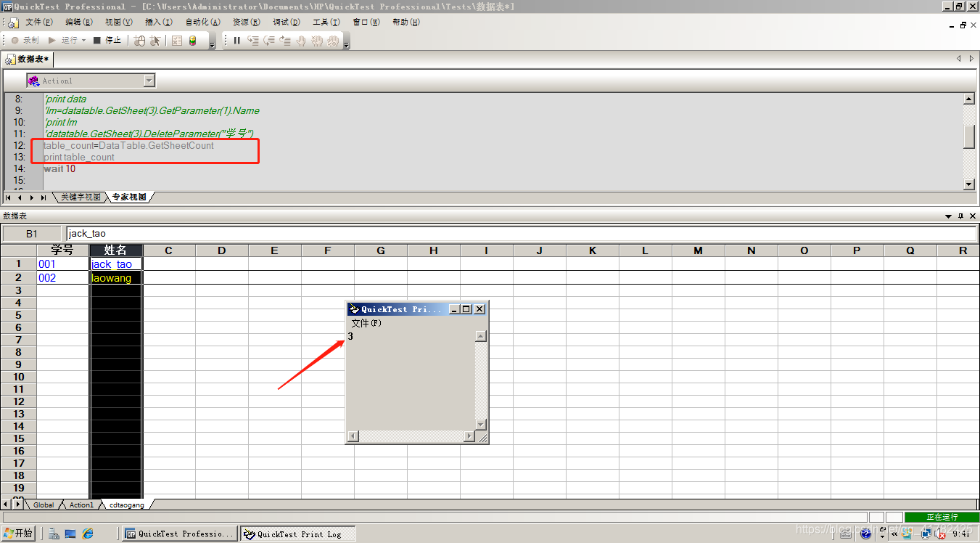Click the Print Log vertical scrollbar up arrow
The width and height of the screenshot is (980, 543).
click(481, 336)
